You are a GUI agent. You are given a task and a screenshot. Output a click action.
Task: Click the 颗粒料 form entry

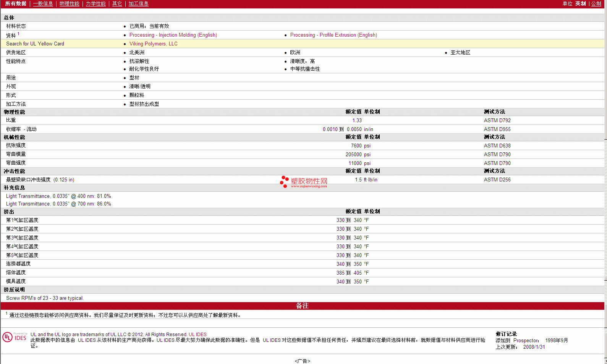point(137,95)
